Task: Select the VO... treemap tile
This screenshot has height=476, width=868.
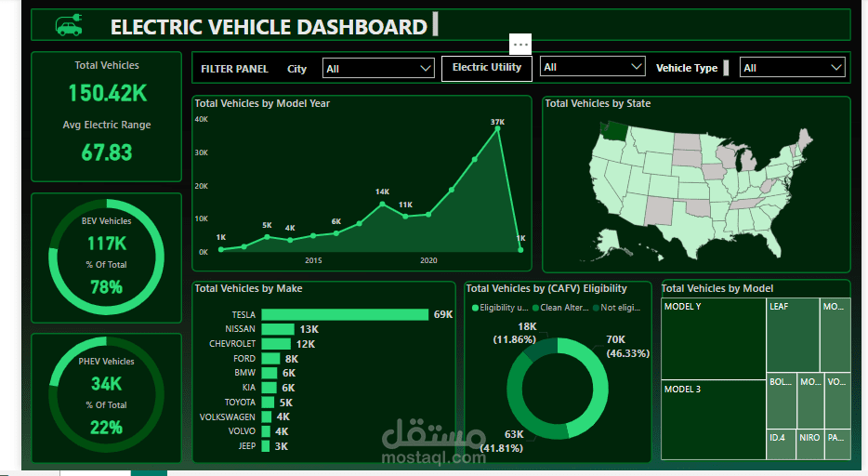Action: 837,402
